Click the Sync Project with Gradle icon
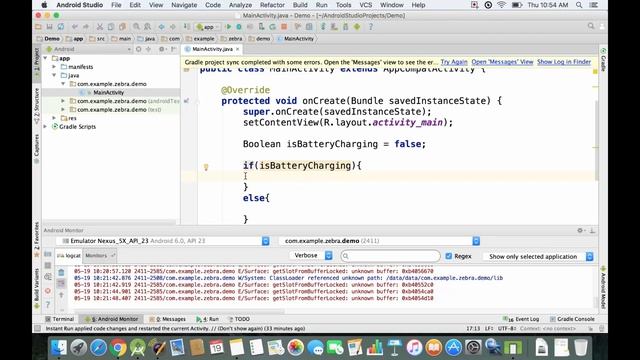The height and width of the screenshot is (360, 640). point(323,27)
